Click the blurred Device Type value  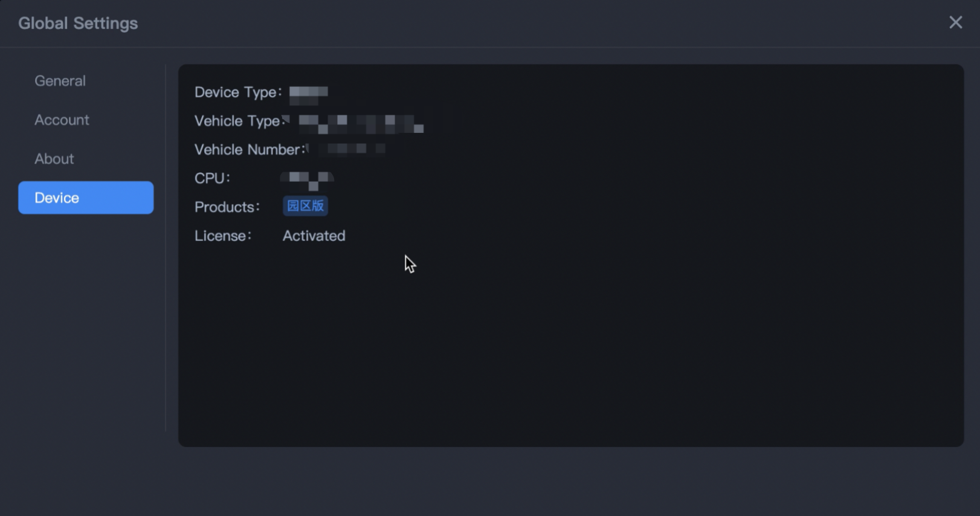[308, 92]
